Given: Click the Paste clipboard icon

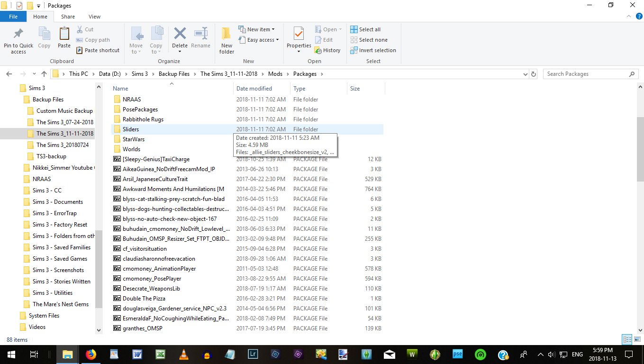Looking at the screenshot, I should (x=64, y=34).
